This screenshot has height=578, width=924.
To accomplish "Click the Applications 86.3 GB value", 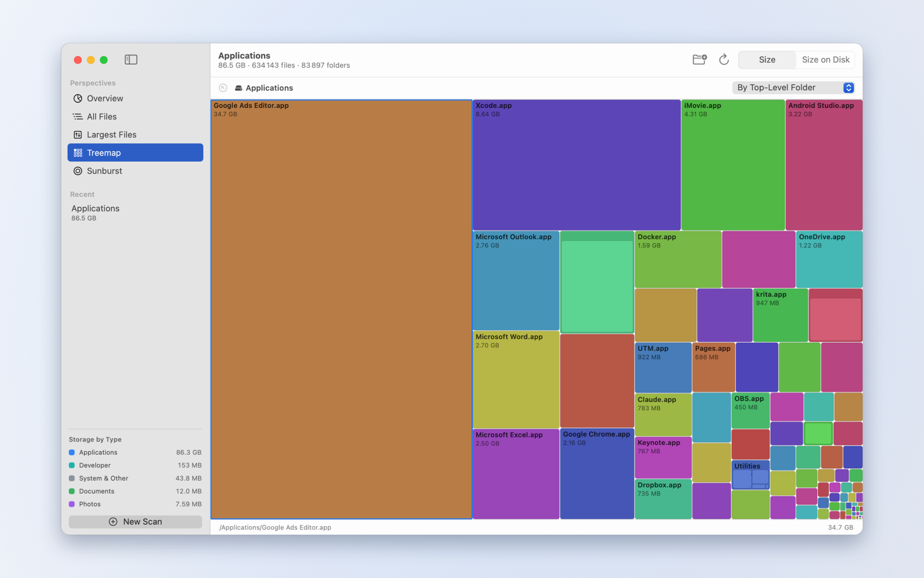I will [189, 453].
